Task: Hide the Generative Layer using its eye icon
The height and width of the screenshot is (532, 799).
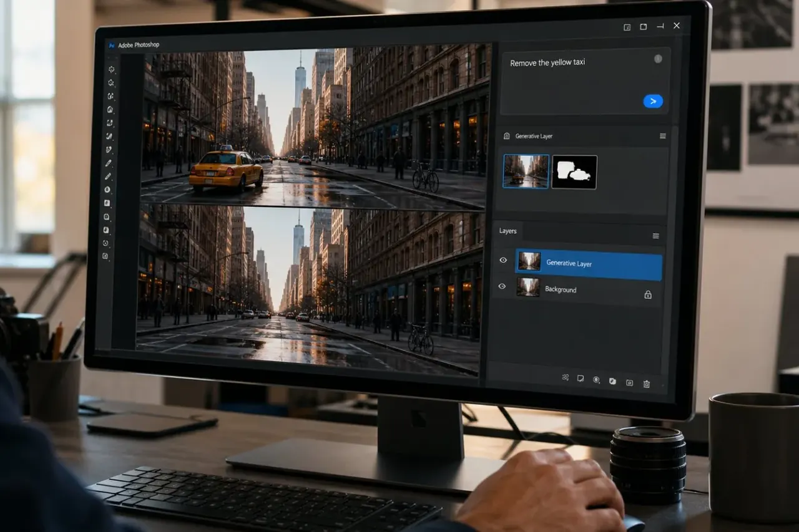Action: pos(503,260)
